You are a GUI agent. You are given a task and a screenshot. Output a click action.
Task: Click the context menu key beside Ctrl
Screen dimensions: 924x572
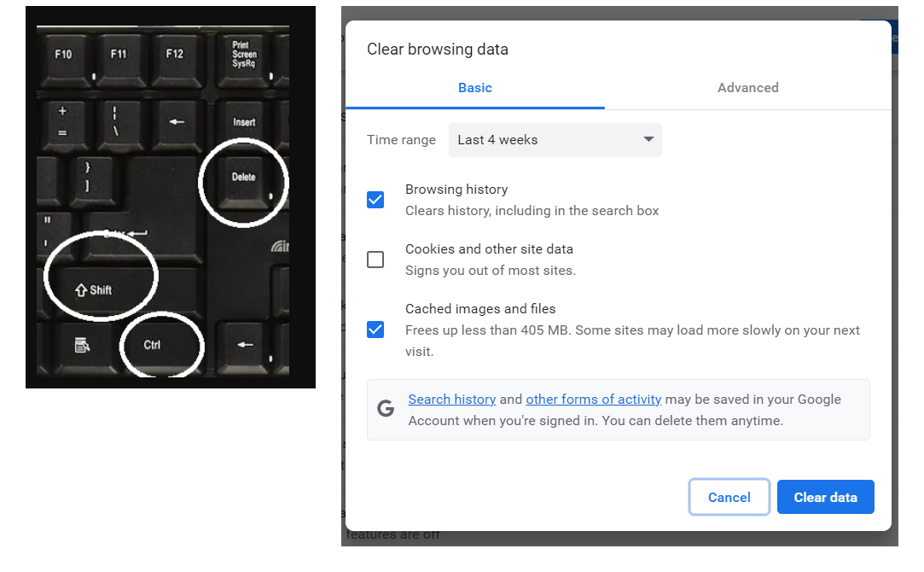click(x=83, y=345)
